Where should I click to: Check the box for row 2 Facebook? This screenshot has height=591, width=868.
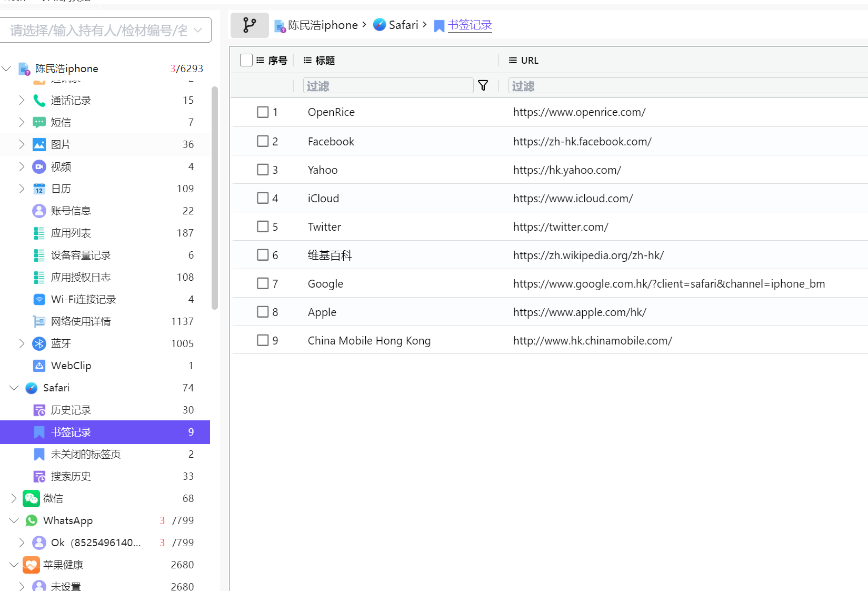[263, 141]
